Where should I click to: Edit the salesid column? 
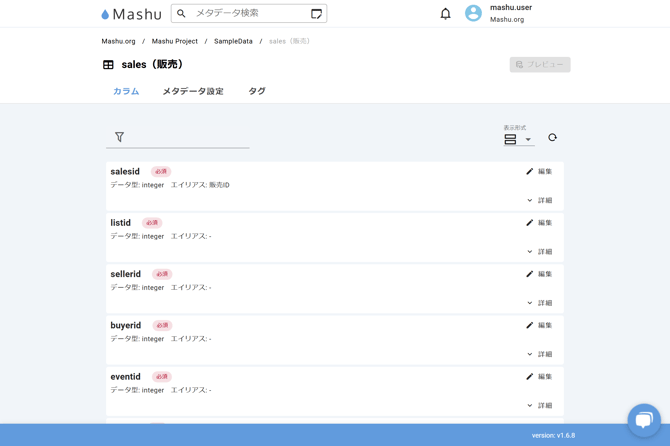(539, 171)
